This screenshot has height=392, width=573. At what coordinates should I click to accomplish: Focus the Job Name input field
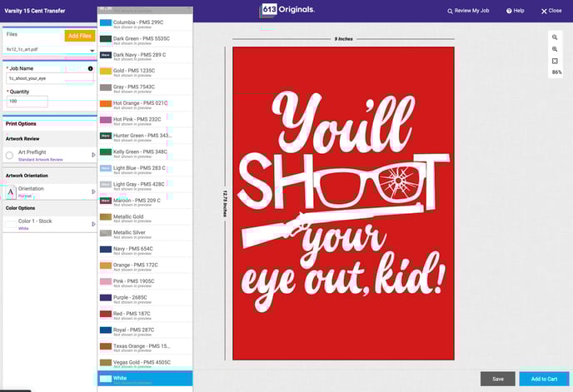coord(50,78)
